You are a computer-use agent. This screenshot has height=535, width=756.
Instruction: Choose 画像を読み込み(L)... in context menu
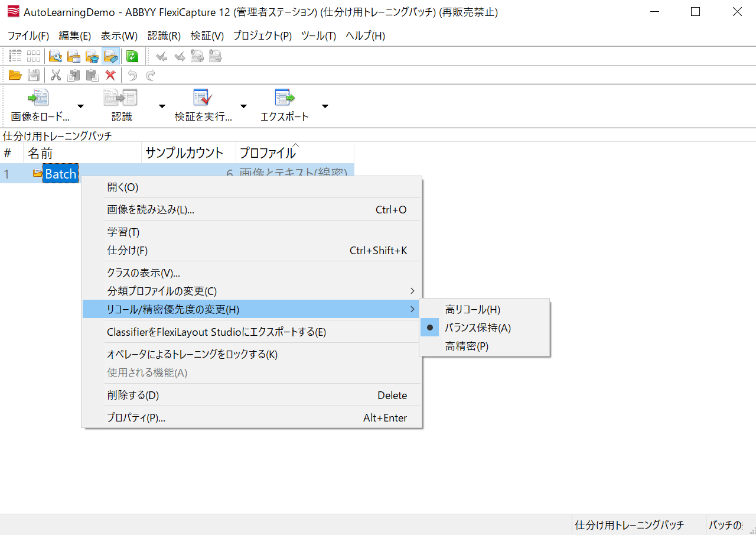pos(252,209)
